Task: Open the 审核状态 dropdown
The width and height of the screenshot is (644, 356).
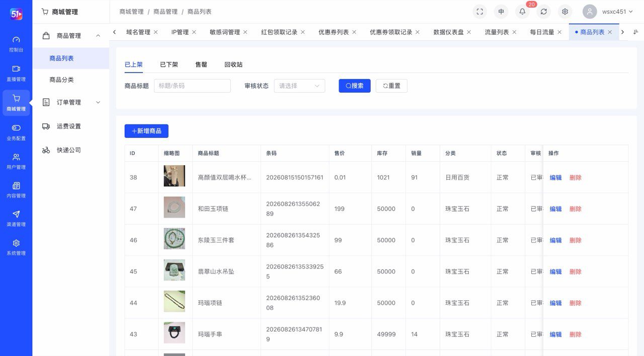Action: tap(299, 86)
